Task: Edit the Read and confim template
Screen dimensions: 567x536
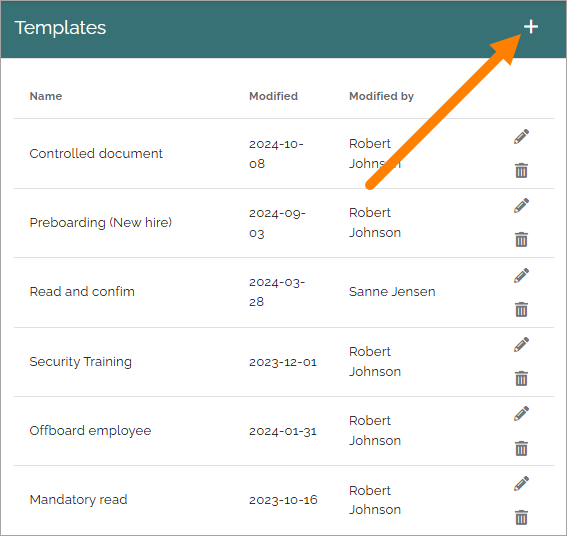Action: coord(521,276)
